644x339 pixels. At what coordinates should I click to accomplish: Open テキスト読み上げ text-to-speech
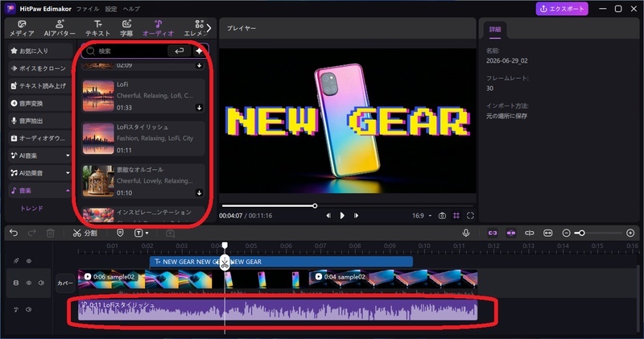pos(39,86)
